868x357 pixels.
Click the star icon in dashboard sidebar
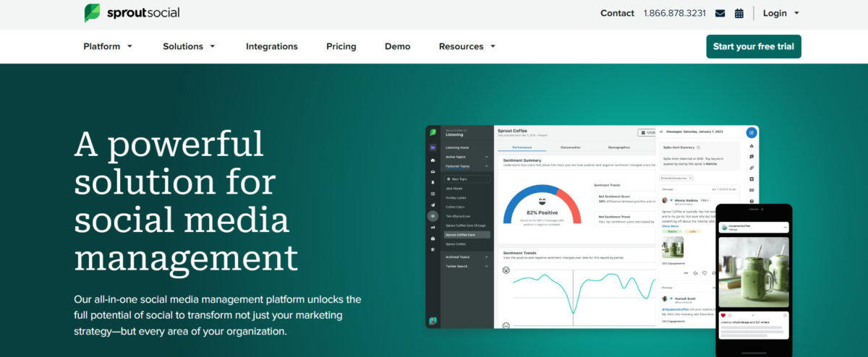[433, 249]
